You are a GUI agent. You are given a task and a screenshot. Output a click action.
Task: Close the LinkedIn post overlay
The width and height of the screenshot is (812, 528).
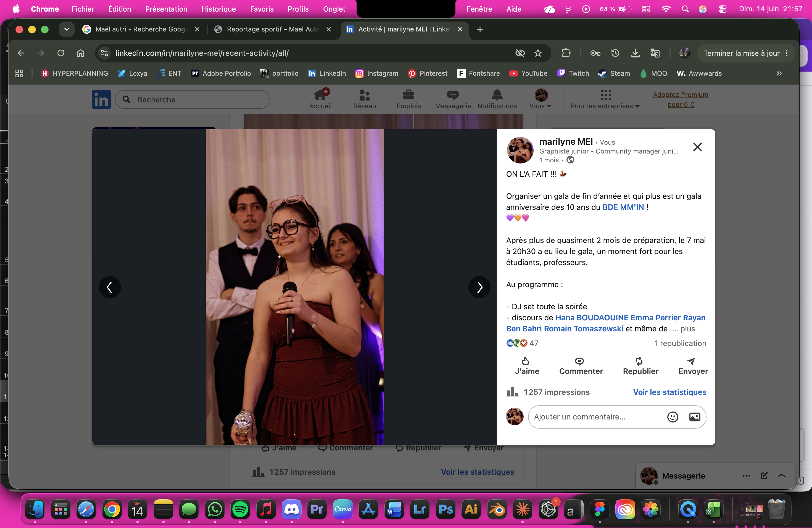(697, 147)
